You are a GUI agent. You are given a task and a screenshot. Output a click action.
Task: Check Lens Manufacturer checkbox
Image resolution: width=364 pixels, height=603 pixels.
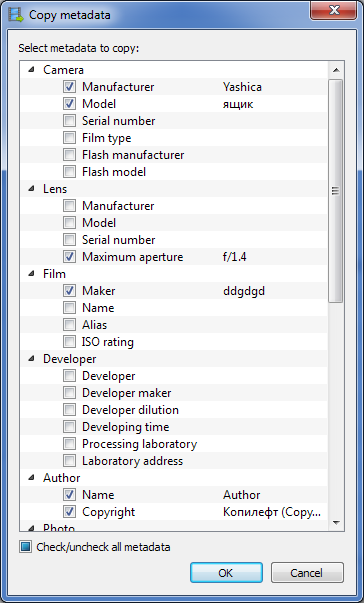coord(69,206)
